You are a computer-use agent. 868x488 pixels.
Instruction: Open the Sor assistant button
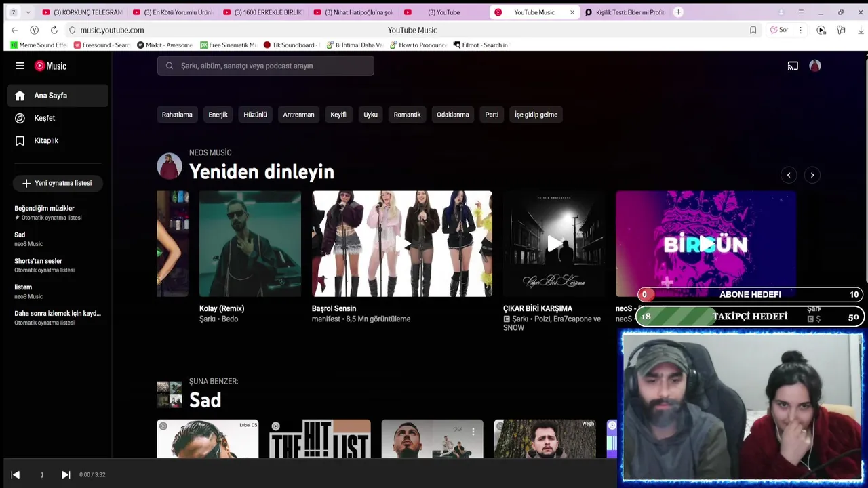coord(779,30)
